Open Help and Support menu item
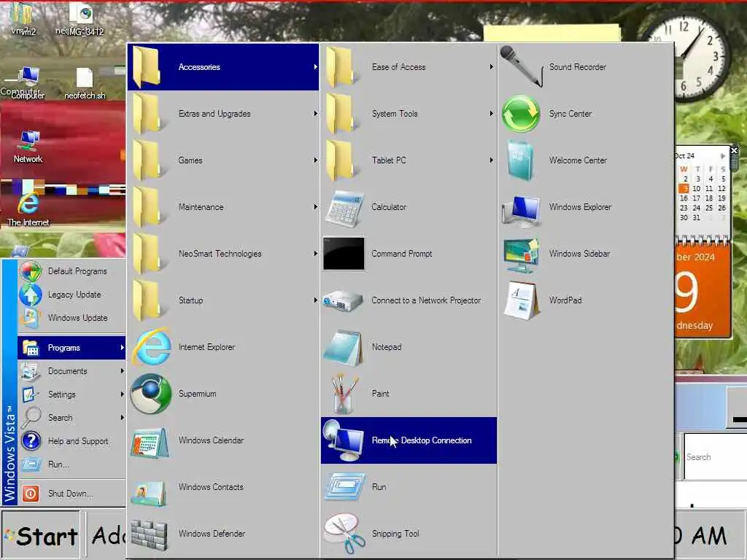The image size is (747, 560). pyautogui.click(x=72, y=441)
